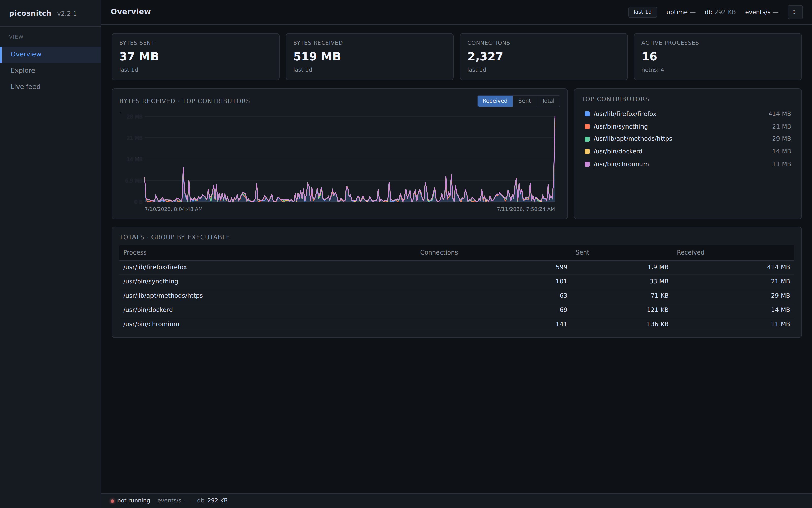Click the db 292 KB header indicator

(720, 12)
